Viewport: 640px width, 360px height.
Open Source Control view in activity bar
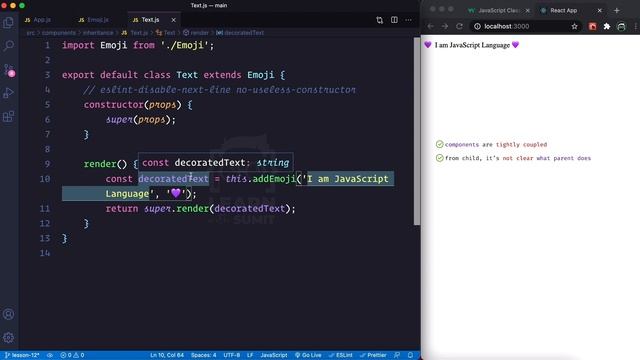[9, 70]
